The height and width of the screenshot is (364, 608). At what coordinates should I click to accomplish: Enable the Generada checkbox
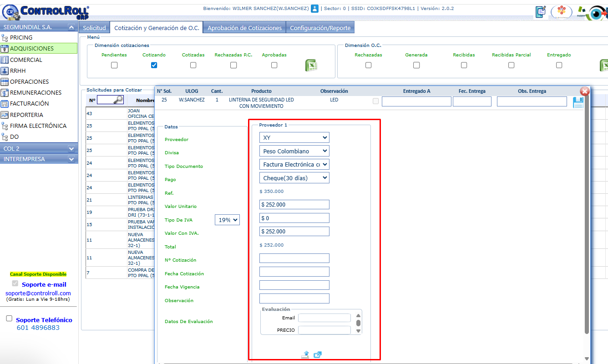[x=416, y=65]
